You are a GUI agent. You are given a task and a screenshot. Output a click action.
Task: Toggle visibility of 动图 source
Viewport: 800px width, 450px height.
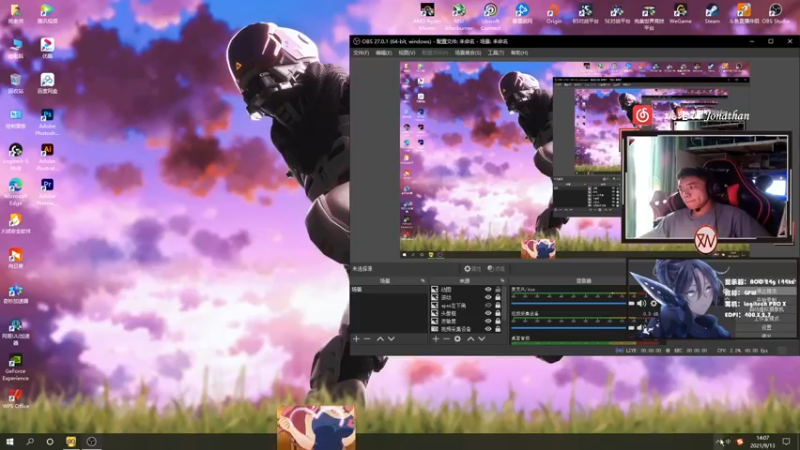pyautogui.click(x=488, y=289)
